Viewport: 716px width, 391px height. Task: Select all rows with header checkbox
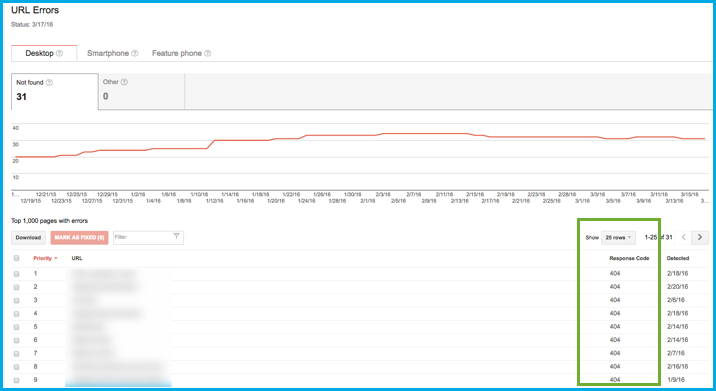[17, 258]
